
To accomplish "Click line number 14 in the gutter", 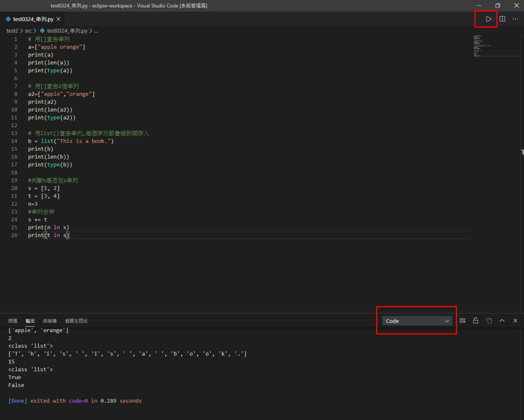I will [14, 141].
